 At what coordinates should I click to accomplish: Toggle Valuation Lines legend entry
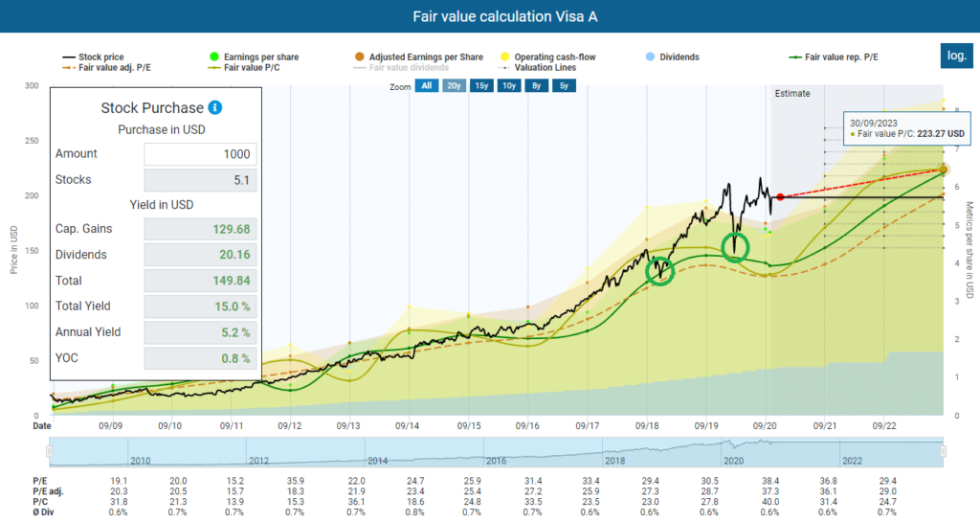(538, 67)
